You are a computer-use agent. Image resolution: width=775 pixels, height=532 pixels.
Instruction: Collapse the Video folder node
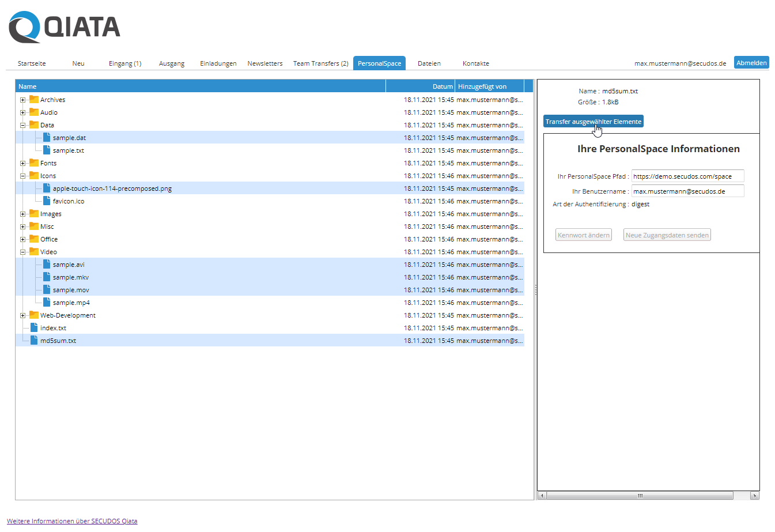coord(22,252)
